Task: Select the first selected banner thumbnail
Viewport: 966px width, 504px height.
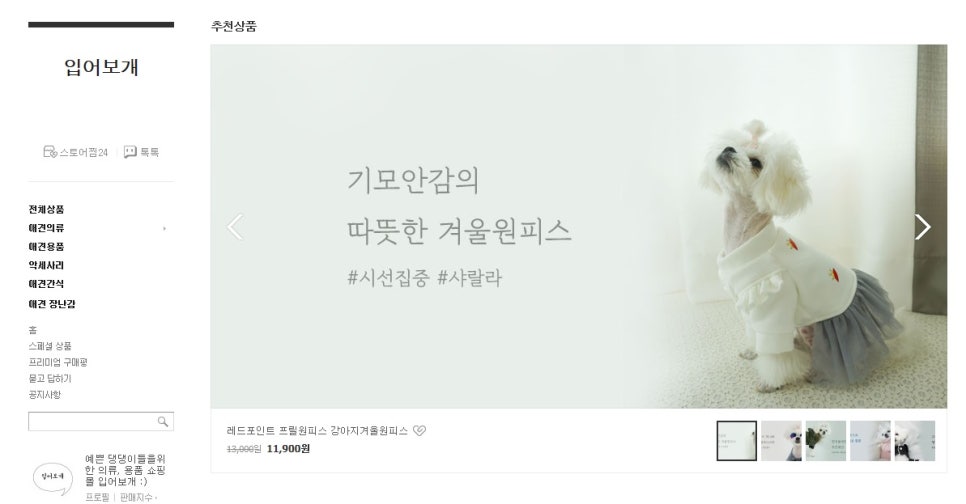Action: click(x=736, y=441)
